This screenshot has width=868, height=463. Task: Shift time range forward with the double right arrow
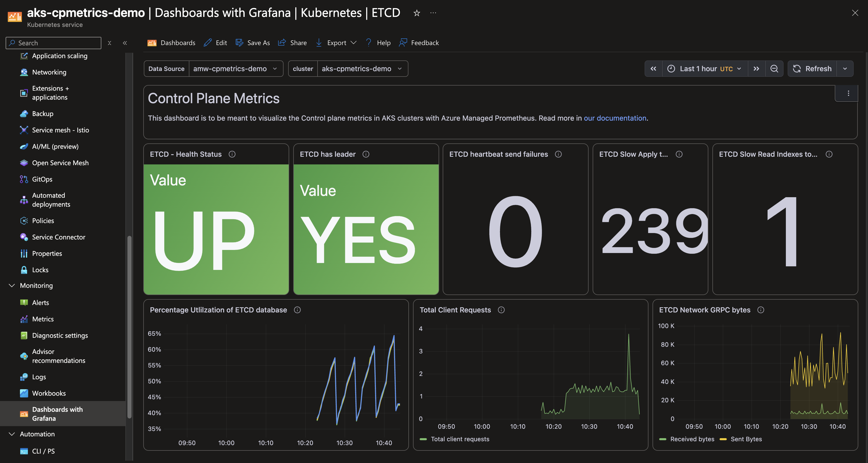(x=756, y=69)
